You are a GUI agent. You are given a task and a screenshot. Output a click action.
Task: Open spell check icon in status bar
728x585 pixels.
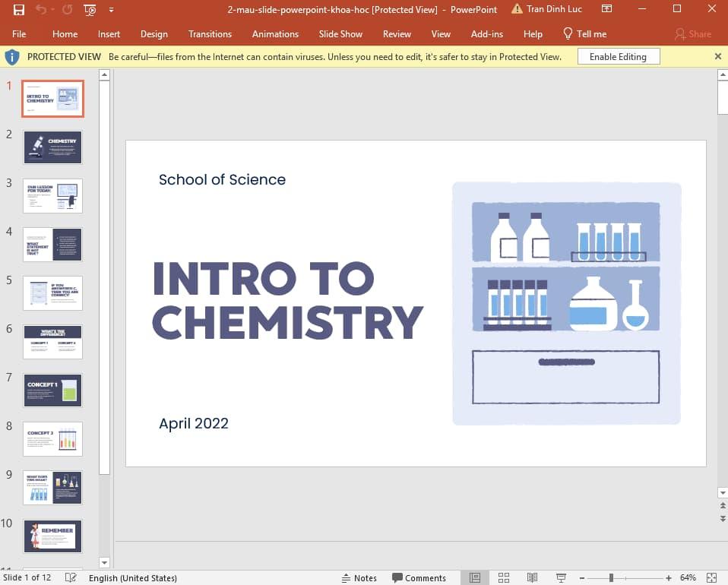71,577
